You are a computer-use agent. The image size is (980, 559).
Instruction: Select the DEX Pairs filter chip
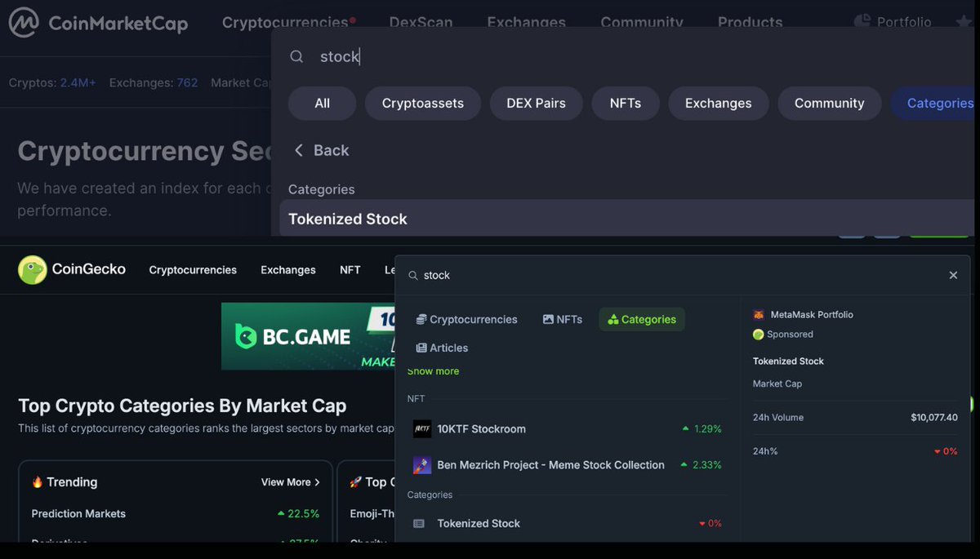pos(536,104)
